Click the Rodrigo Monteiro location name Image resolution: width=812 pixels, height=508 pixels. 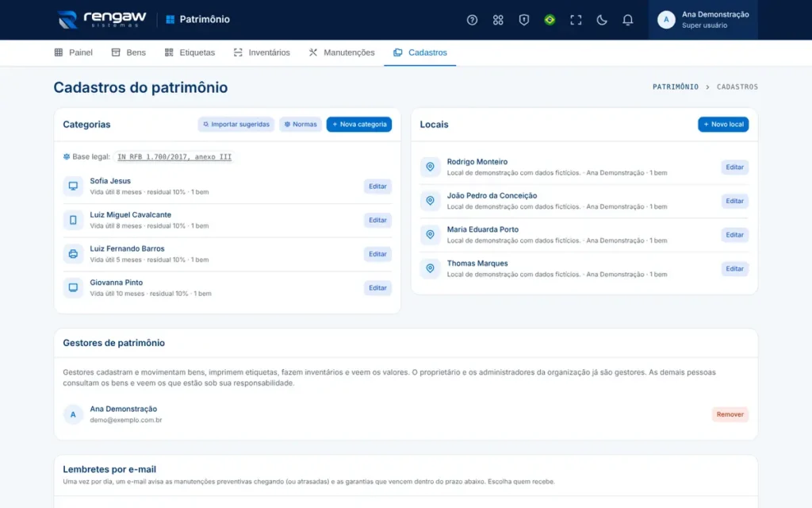coord(477,162)
